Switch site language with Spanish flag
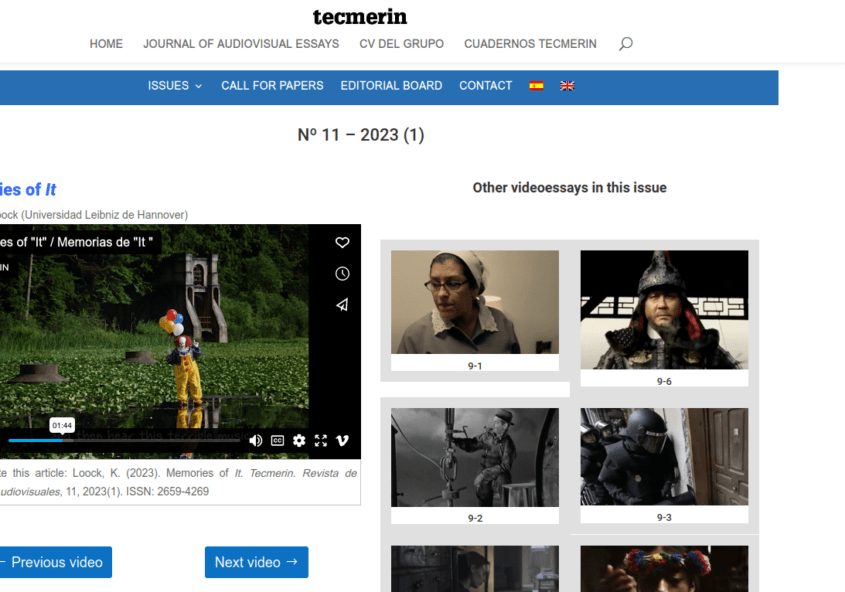 click(x=536, y=86)
